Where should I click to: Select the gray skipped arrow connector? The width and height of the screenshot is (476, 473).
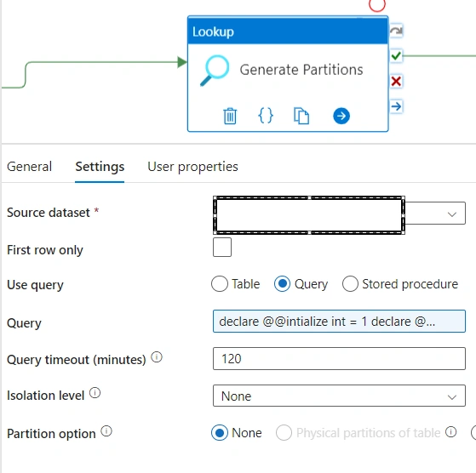396,31
